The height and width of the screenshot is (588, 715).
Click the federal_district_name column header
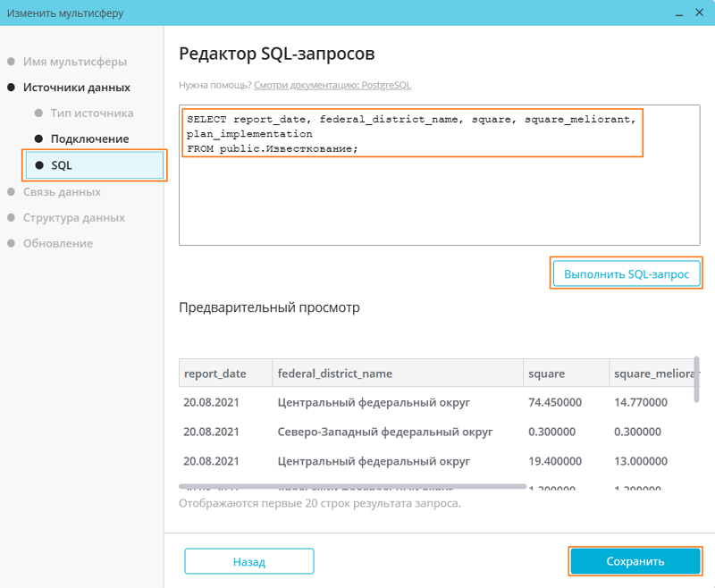pos(398,374)
